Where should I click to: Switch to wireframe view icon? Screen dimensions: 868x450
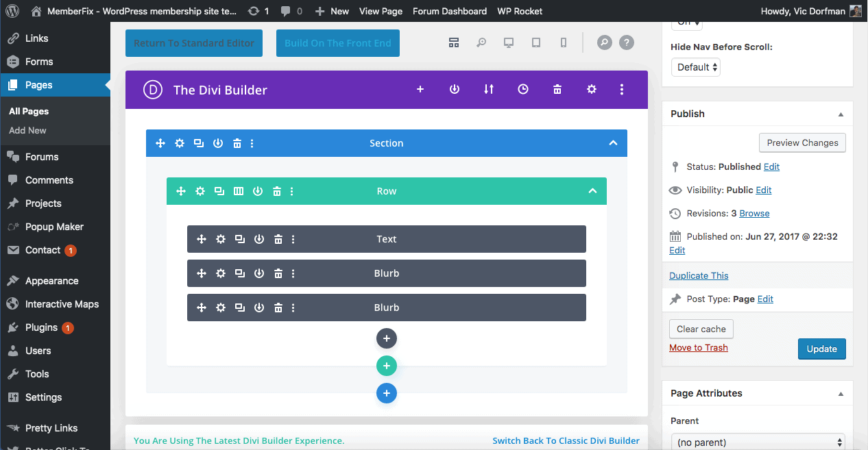pos(454,42)
